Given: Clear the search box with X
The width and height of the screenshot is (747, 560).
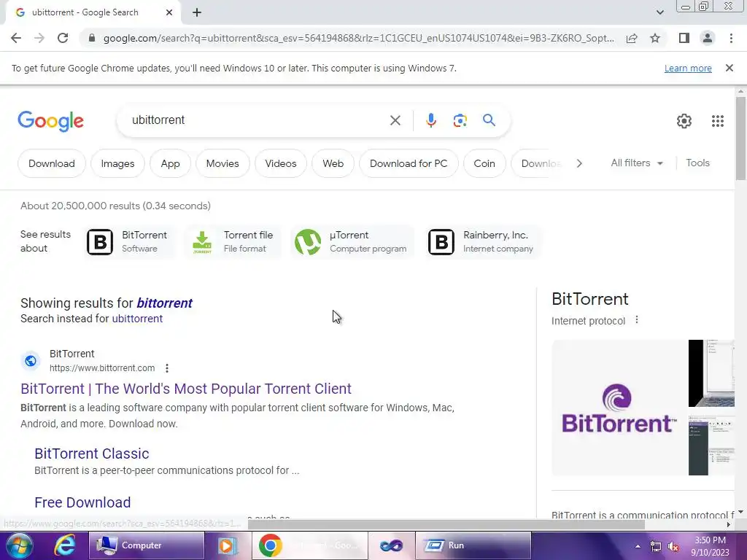Looking at the screenshot, I should coord(395,120).
